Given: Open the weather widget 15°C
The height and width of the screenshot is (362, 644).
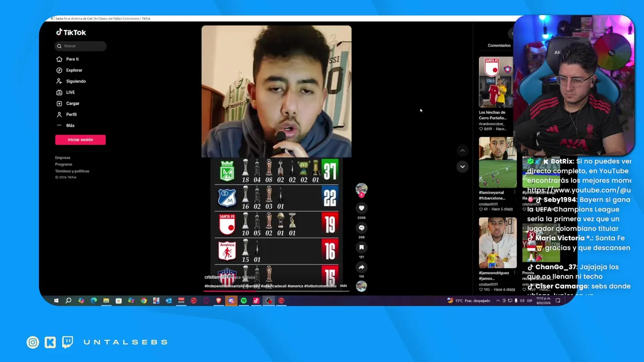Looking at the screenshot, I should click(468, 301).
